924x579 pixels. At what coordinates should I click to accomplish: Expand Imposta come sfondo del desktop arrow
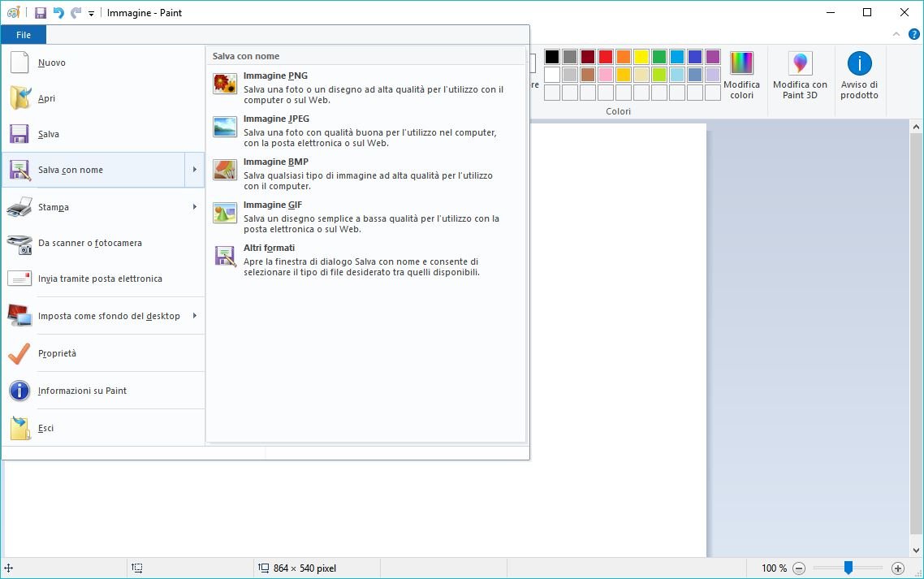click(195, 316)
